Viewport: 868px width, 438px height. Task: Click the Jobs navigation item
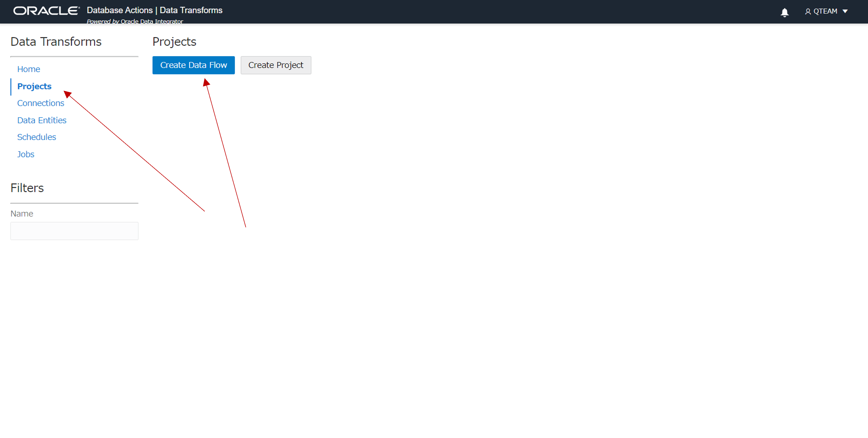tap(26, 154)
